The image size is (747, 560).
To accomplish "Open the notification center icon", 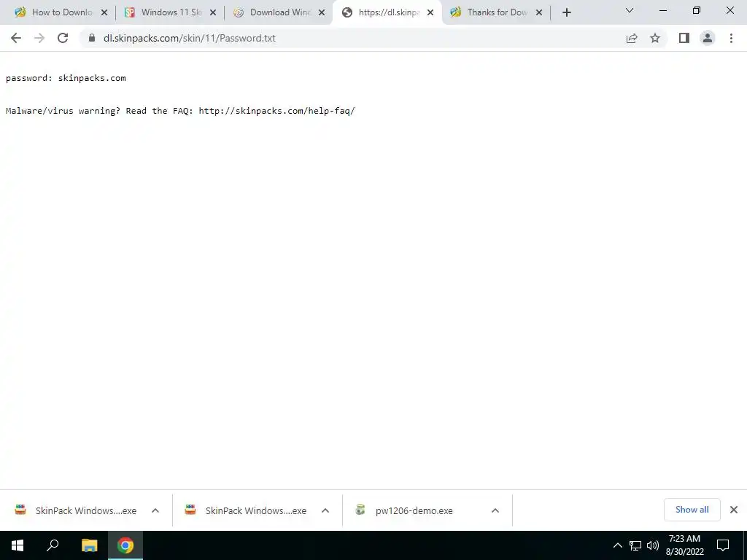I will [x=723, y=545].
